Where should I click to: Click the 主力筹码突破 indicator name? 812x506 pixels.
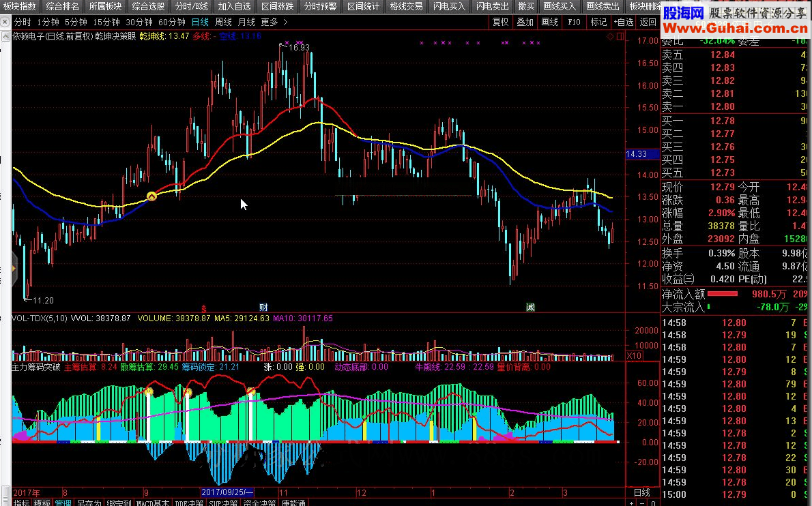[x=36, y=367]
